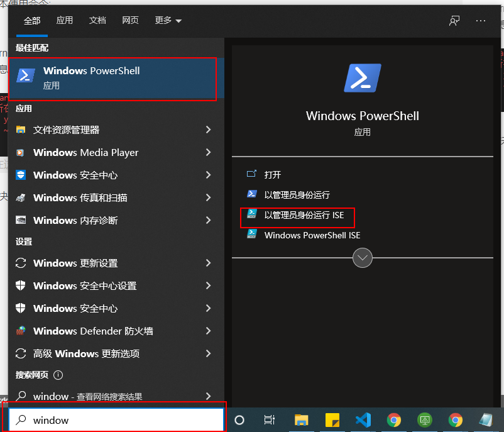Image resolution: width=504 pixels, height=432 pixels.
Task: Select Windows 安全中心设置 settings result
Action: tap(116, 285)
